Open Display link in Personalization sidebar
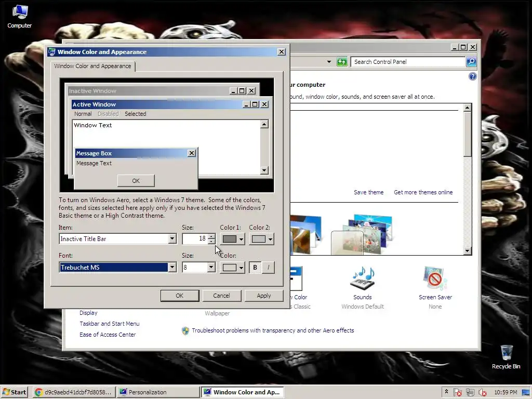532x399 pixels. pyautogui.click(x=88, y=313)
